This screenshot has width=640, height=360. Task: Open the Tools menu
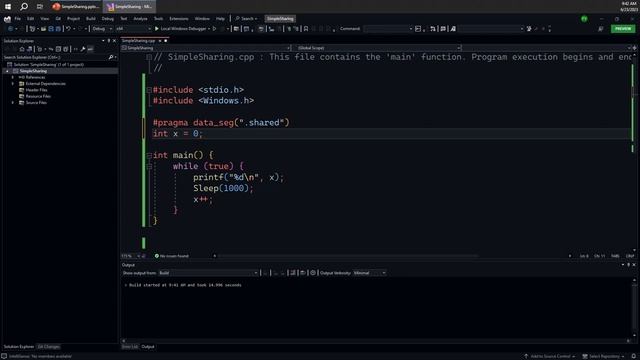click(x=158, y=19)
